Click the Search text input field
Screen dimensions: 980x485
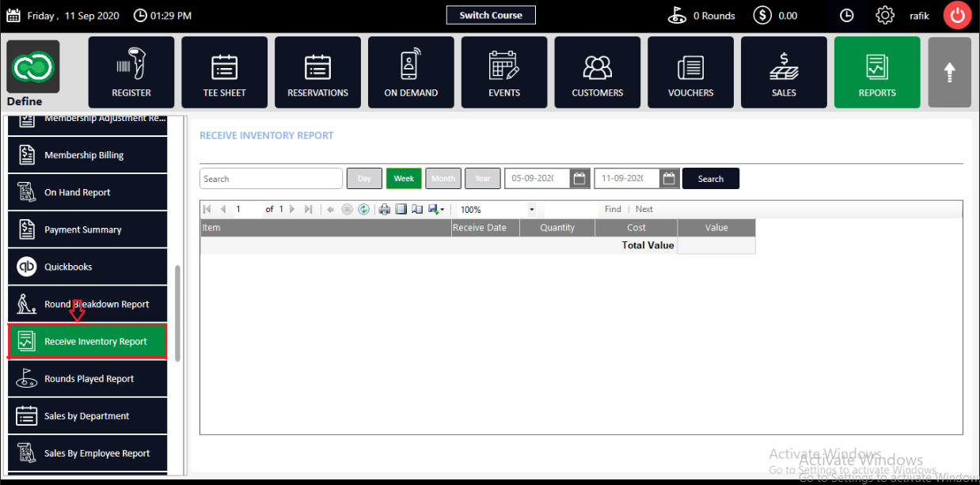point(271,179)
